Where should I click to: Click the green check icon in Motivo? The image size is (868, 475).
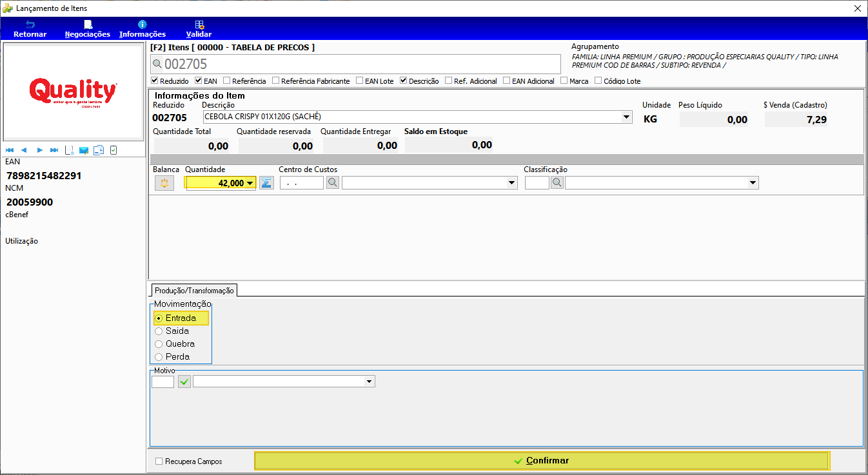(x=184, y=382)
